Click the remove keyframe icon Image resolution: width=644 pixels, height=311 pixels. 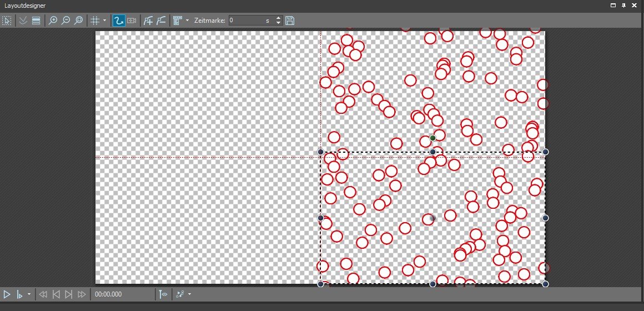(x=161, y=21)
